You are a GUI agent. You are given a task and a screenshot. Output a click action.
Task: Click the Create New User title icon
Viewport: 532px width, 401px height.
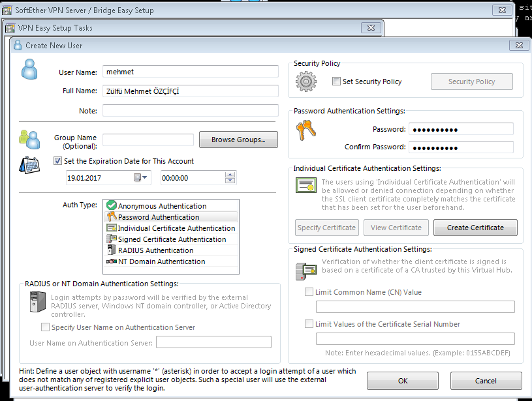pyautogui.click(x=18, y=45)
